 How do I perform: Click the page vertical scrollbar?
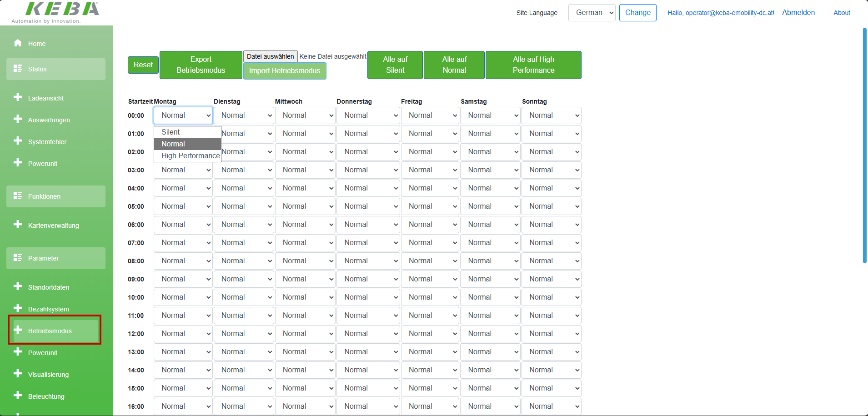[865, 145]
